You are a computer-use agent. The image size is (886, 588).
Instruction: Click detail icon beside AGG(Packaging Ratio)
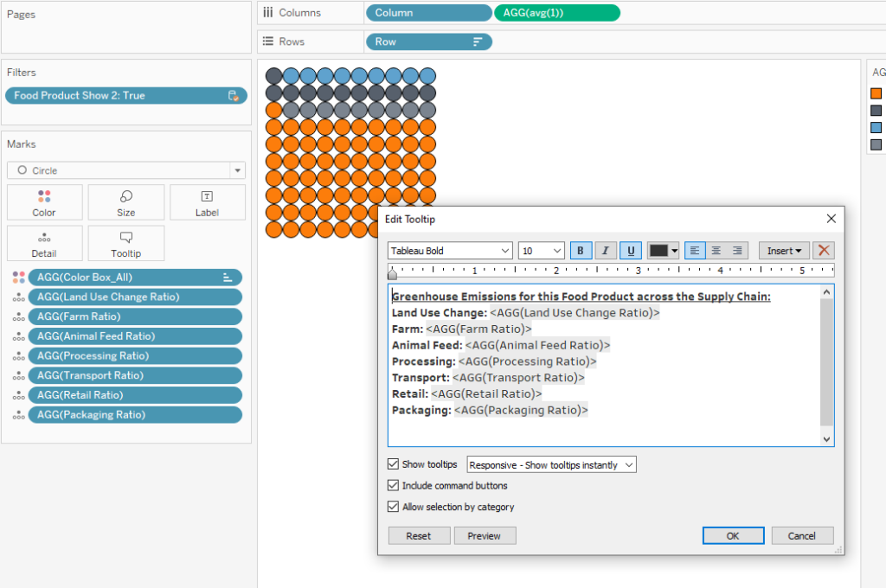[19, 415]
